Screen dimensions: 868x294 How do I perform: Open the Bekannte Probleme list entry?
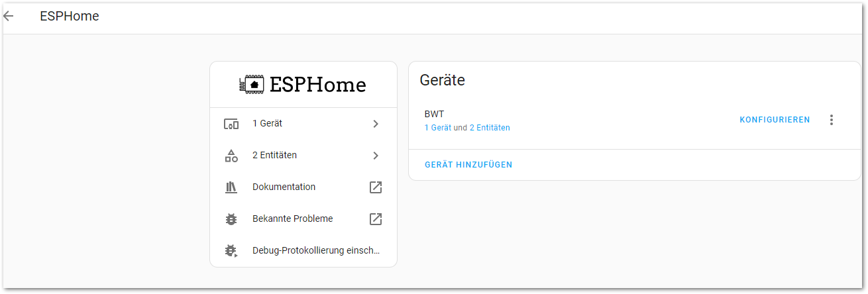[x=292, y=219]
